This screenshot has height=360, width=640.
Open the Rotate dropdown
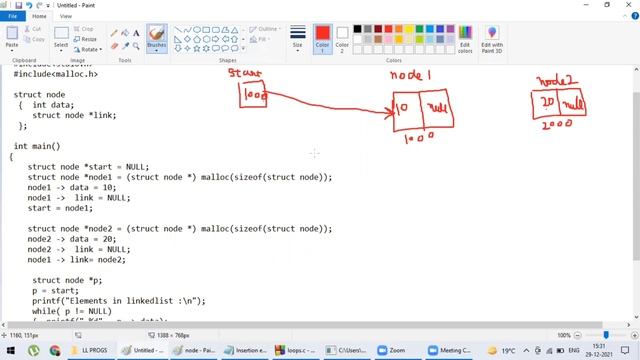pos(89,49)
